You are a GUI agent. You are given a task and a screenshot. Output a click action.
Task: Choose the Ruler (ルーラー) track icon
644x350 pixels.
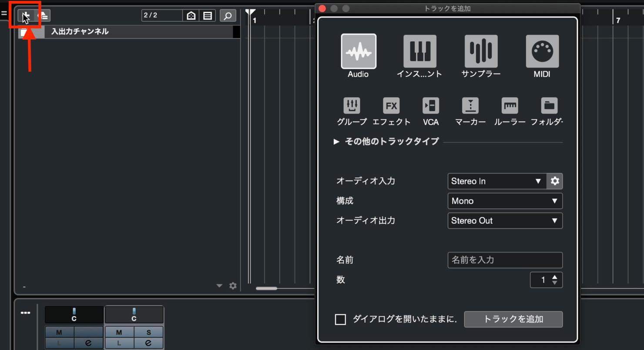pyautogui.click(x=510, y=106)
